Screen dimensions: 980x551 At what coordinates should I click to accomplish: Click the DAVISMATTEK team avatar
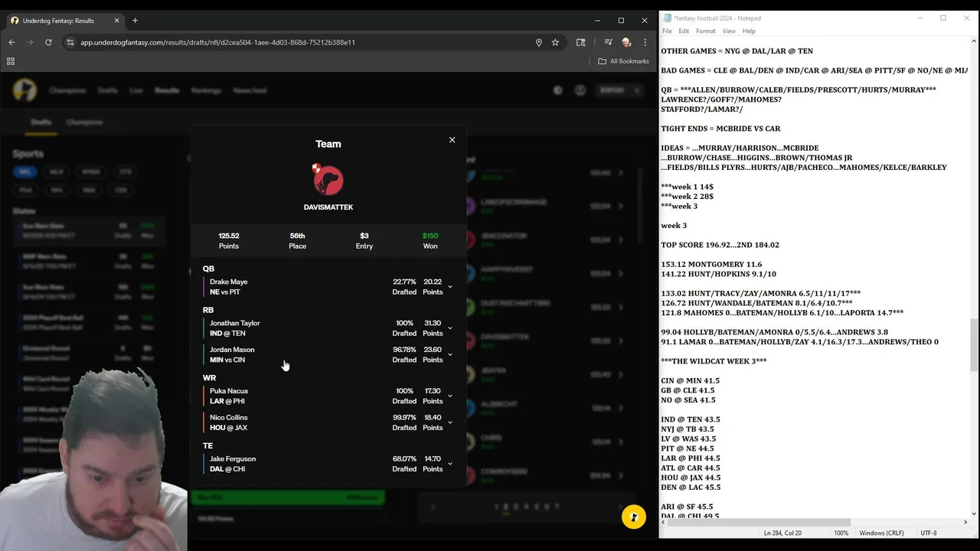click(328, 180)
